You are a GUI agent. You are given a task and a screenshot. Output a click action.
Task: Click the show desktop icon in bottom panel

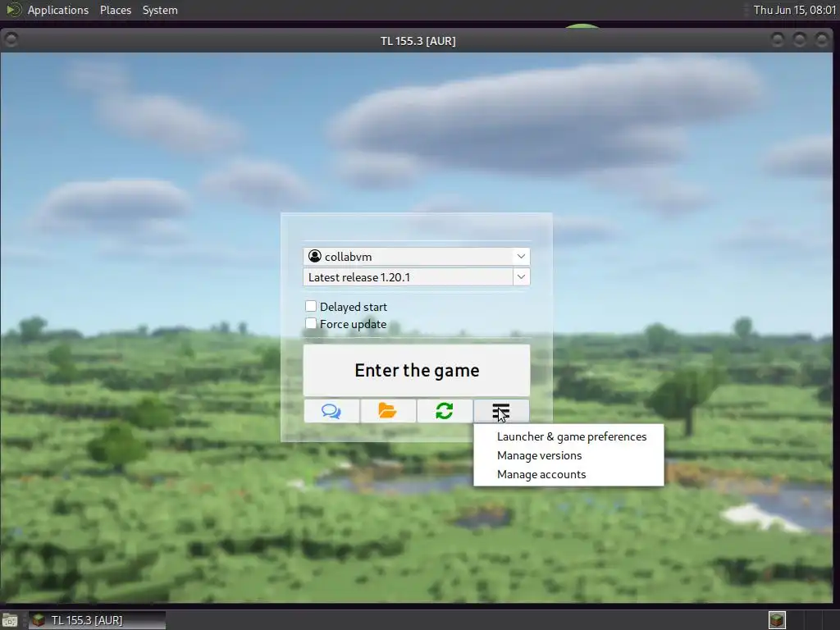click(10, 620)
